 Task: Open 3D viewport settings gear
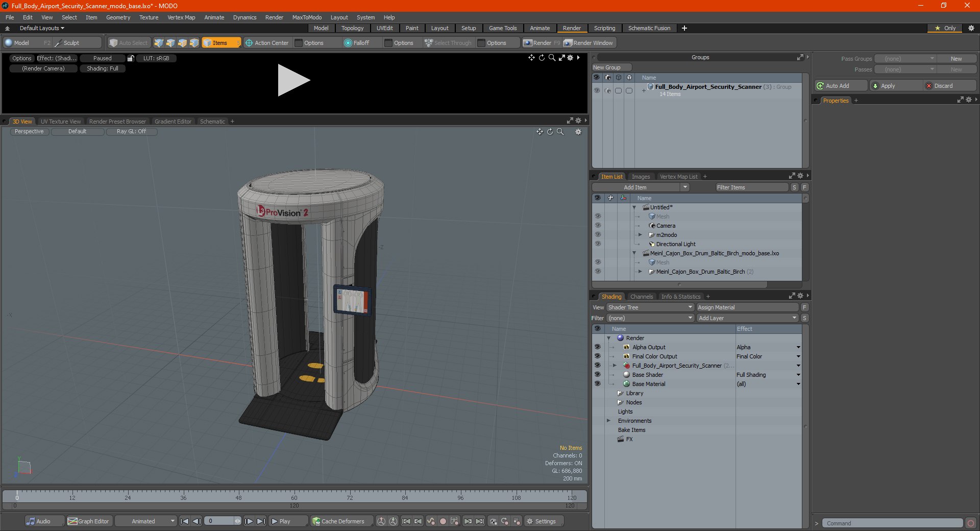[x=578, y=132]
